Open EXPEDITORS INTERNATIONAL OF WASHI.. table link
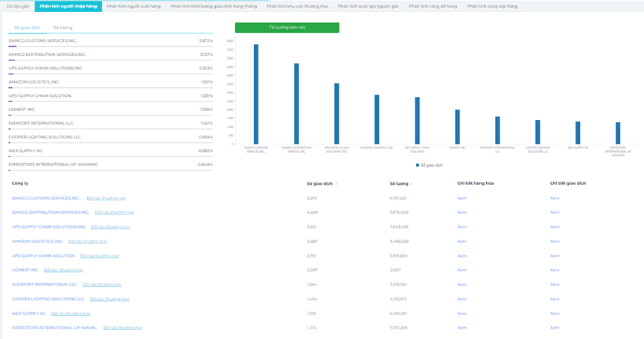Image resolution: width=644 pixels, height=339 pixels. tap(54, 328)
